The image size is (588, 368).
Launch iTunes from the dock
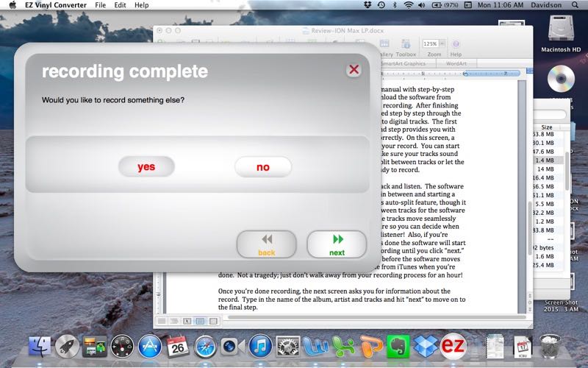pyautogui.click(x=260, y=345)
